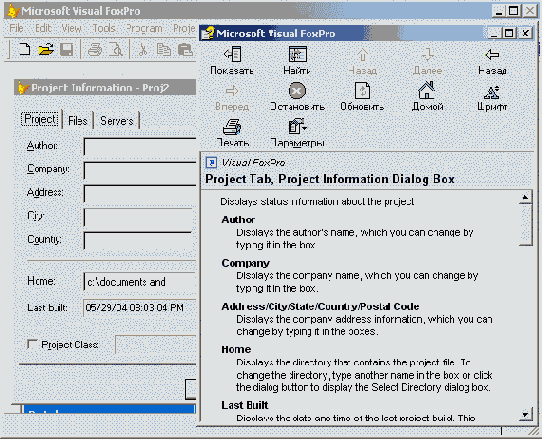Click the Save diskette icon
This screenshot has width=542, height=439.
[66, 49]
